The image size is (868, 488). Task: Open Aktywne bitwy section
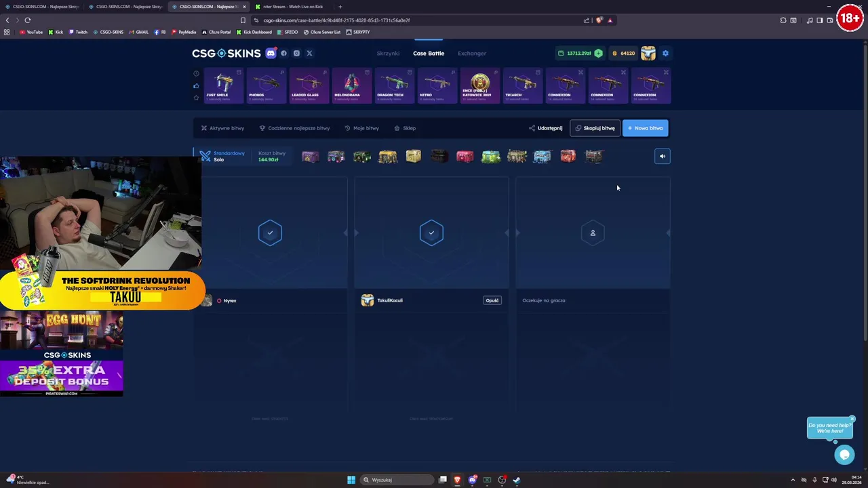pyautogui.click(x=222, y=128)
